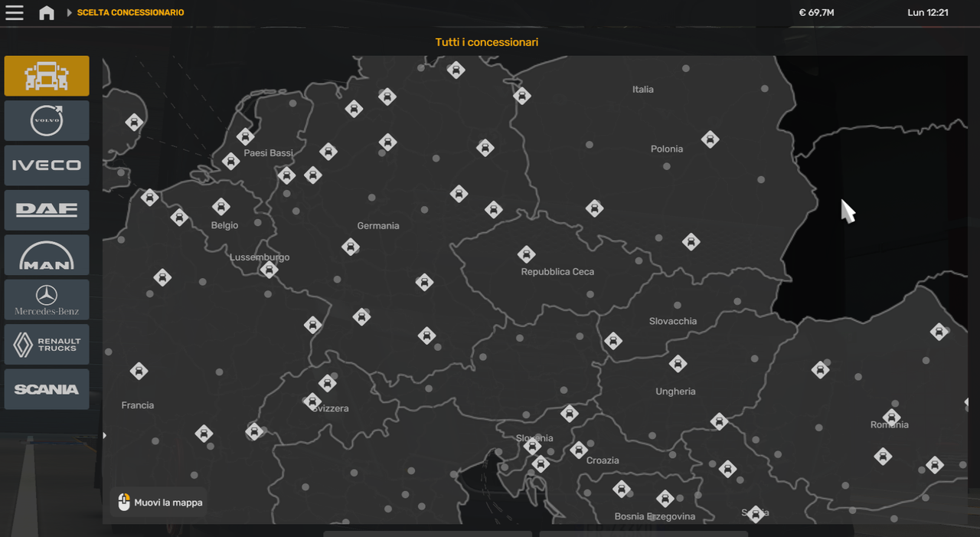Filter dealers by MAN brand
Screen dimensions: 980x537
[x=47, y=255]
